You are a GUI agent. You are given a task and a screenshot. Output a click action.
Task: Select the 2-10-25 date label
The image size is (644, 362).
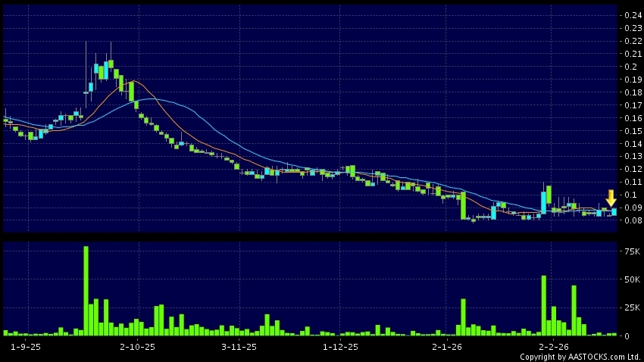(x=137, y=346)
